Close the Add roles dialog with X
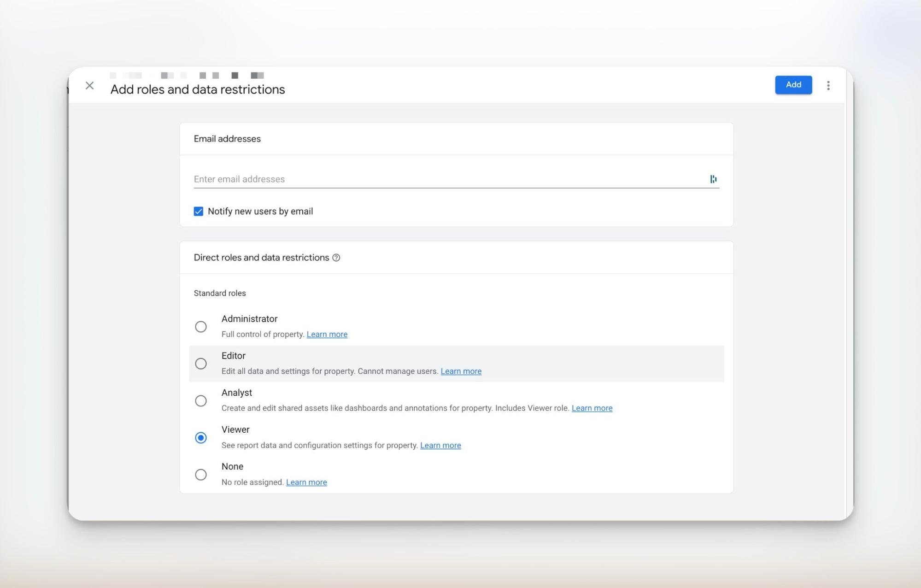Screen dimensions: 921x588 89,85
